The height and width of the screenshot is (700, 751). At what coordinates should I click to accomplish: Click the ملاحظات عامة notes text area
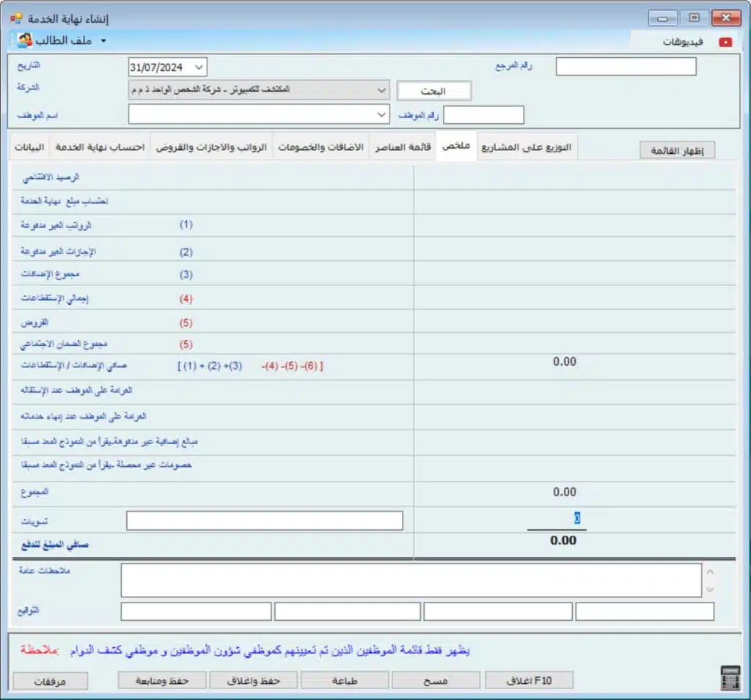(411, 580)
